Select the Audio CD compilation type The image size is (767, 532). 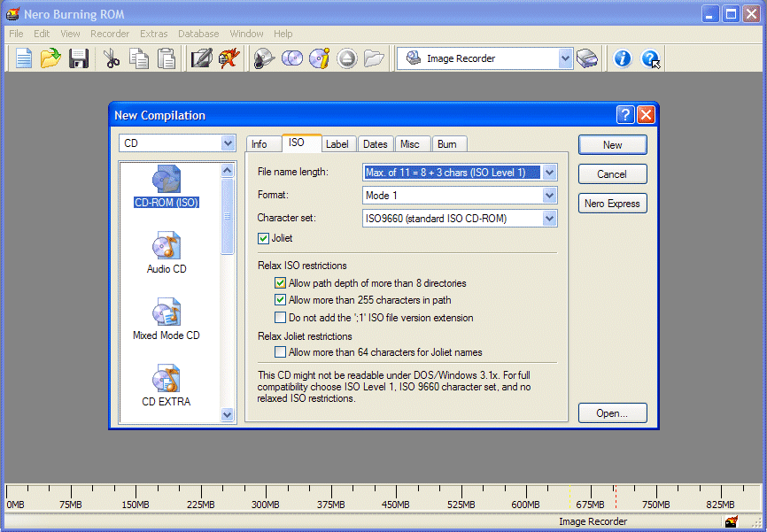pyautogui.click(x=167, y=252)
